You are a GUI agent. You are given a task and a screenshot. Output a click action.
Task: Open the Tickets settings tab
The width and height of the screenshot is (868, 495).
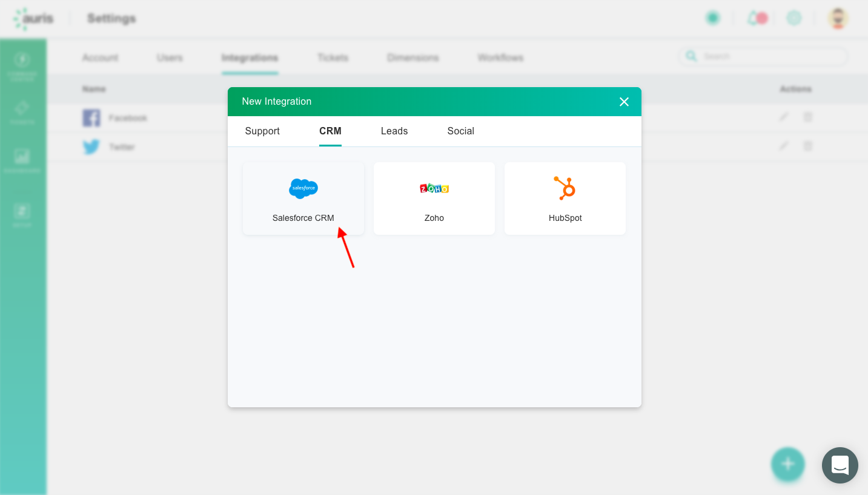[x=333, y=57]
